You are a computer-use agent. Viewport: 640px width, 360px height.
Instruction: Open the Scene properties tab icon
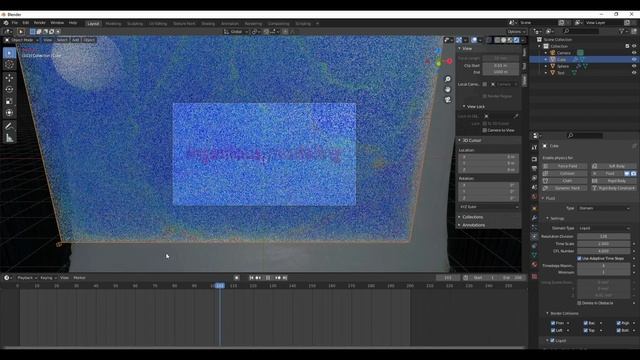pyautogui.click(x=534, y=187)
